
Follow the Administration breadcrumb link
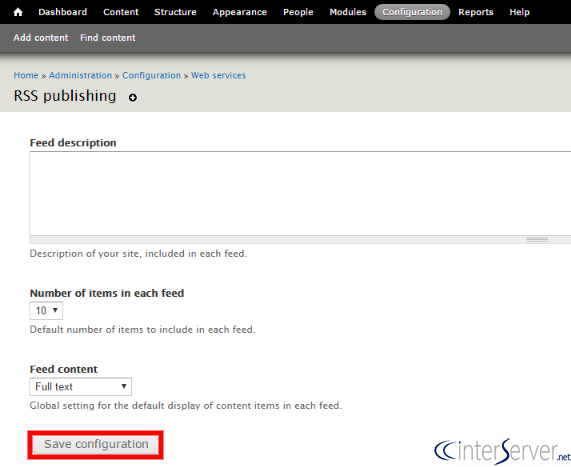[80, 75]
